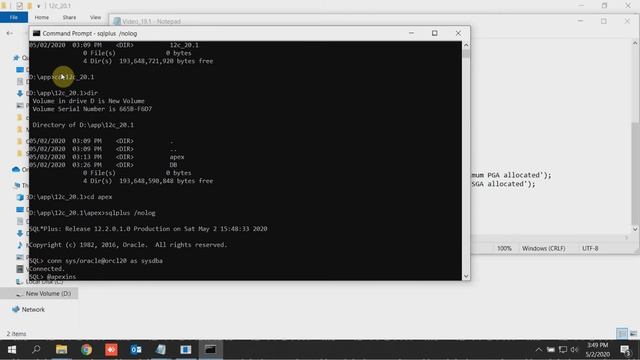This screenshot has width=640, height=360.
Task: Click Notepad Windows (CRLF) status entry
Action: coord(544,248)
